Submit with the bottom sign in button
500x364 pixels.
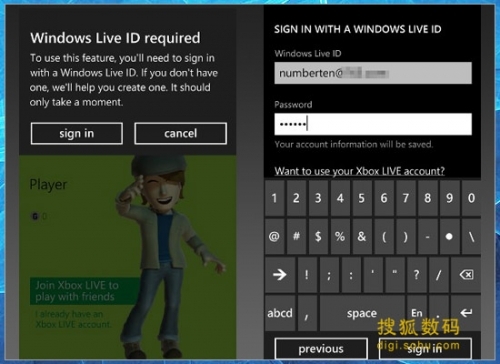(x=425, y=349)
